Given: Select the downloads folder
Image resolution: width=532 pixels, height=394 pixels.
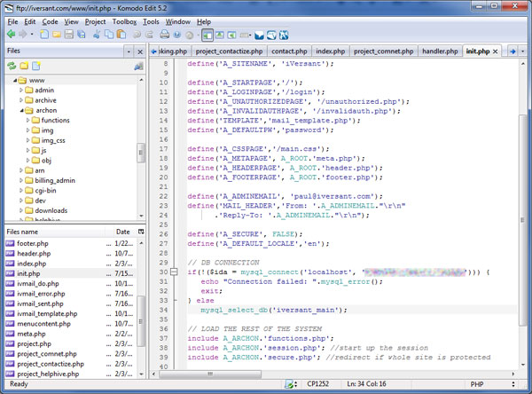Looking at the screenshot, I should pos(51,210).
